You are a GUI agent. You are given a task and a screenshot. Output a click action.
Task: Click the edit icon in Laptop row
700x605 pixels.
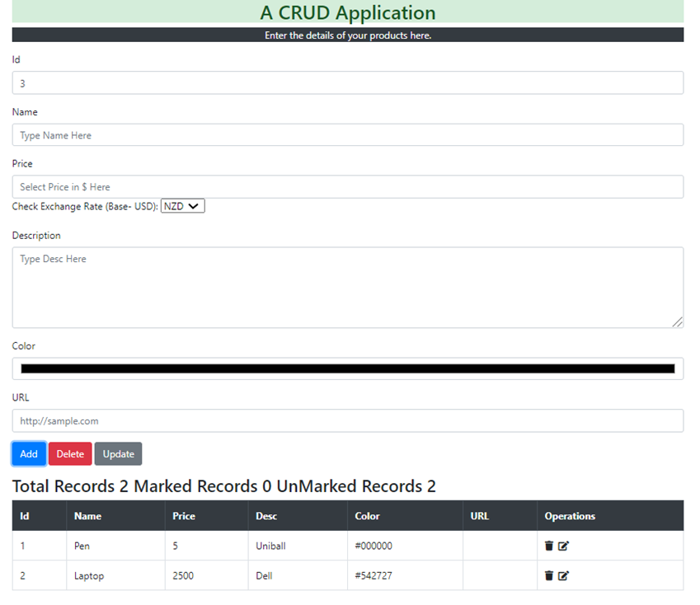point(564,575)
